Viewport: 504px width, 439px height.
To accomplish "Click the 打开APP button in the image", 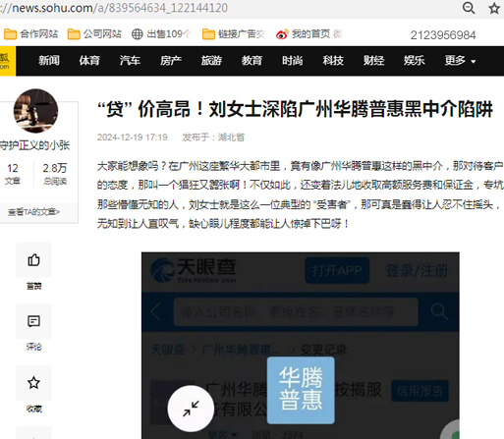I will (337, 270).
